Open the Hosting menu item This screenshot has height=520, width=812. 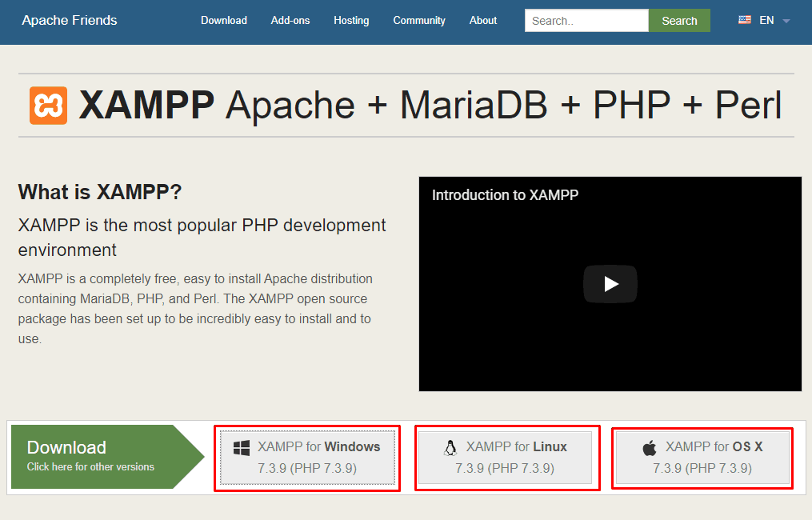point(351,21)
